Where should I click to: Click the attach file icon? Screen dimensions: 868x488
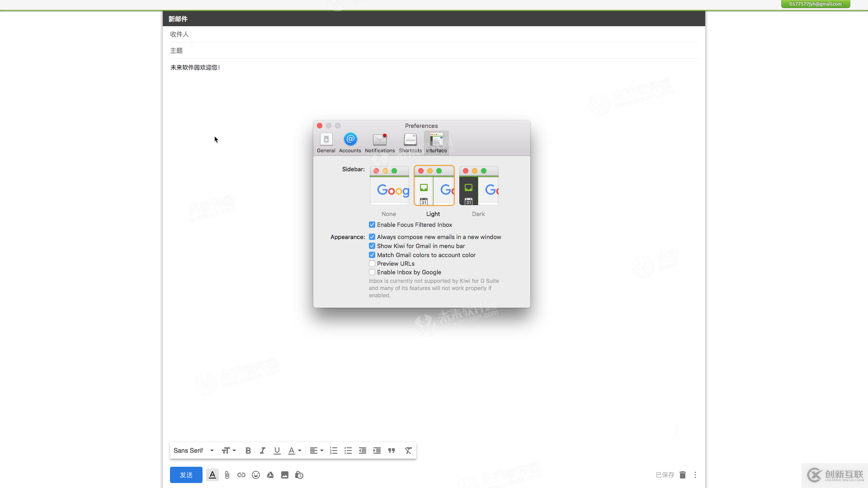[x=226, y=475]
